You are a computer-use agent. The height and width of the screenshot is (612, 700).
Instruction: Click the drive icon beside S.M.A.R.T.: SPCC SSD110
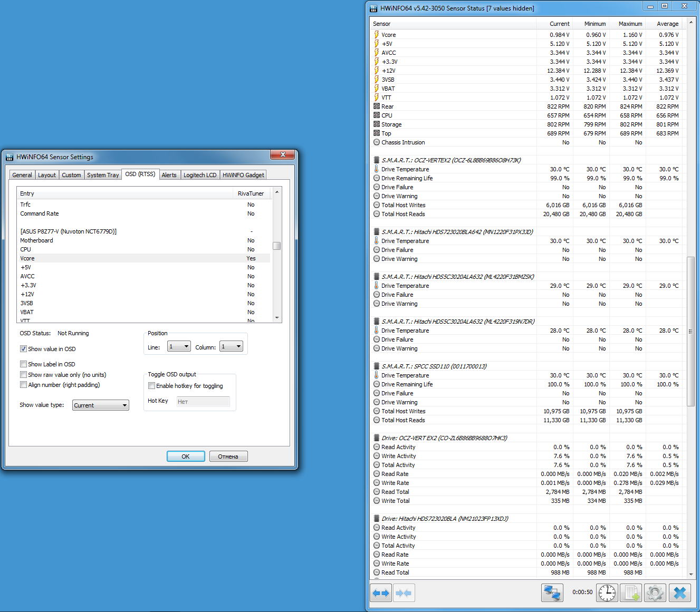coord(377,366)
